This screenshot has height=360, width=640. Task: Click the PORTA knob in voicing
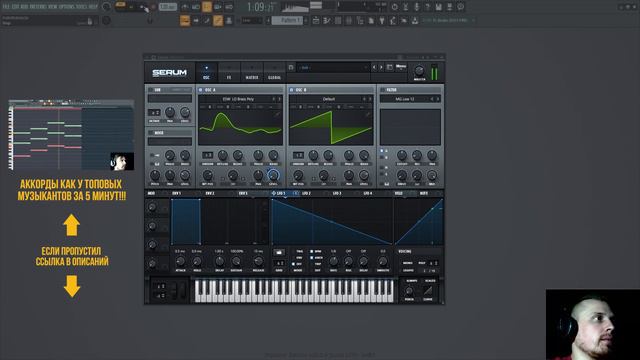click(409, 291)
